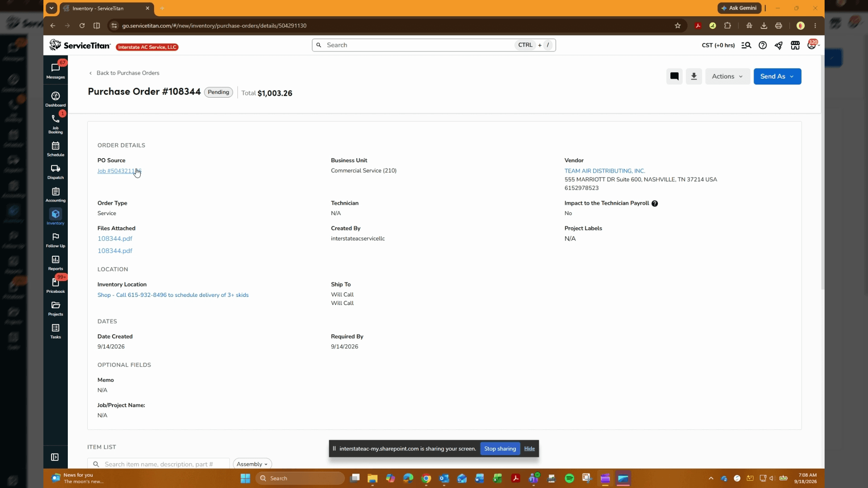The image size is (868, 488).
Task: Reload the browser page
Action: point(82,26)
